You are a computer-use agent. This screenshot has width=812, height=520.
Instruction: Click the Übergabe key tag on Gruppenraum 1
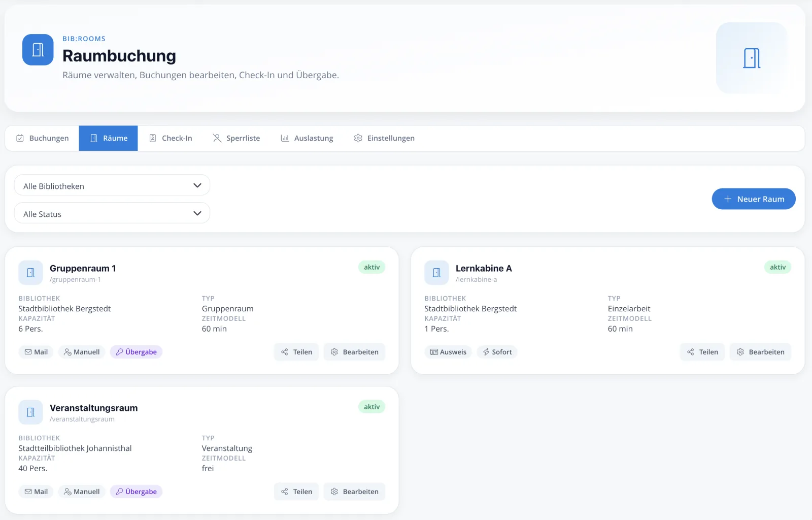point(136,352)
